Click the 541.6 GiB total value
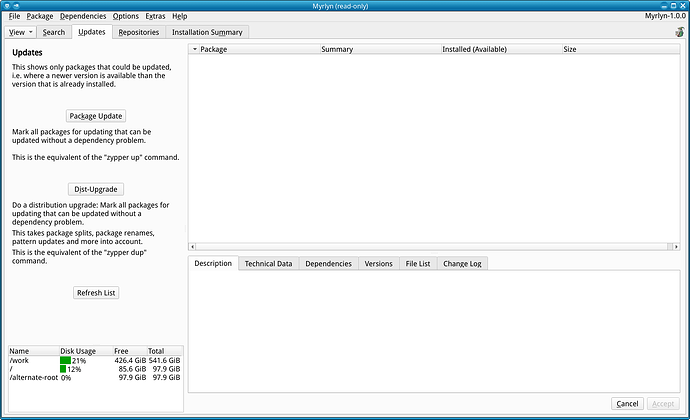The image size is (690, 420). point(165,360)
